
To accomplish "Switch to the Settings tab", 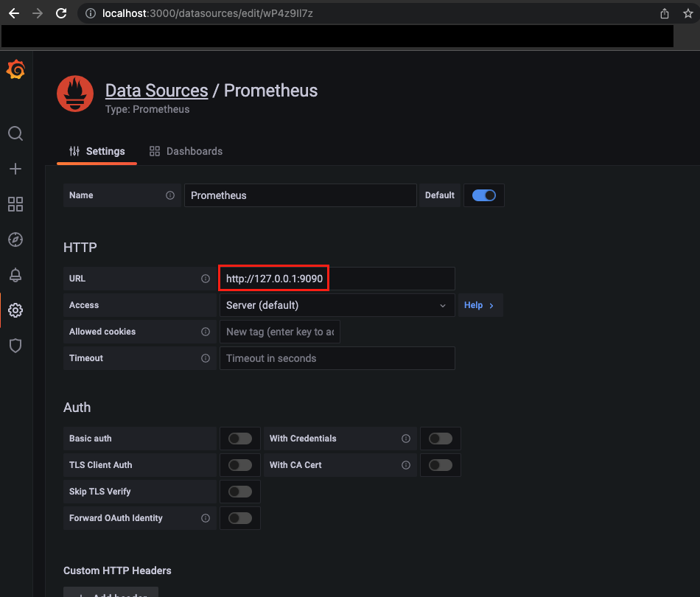I will coord(97,151).
